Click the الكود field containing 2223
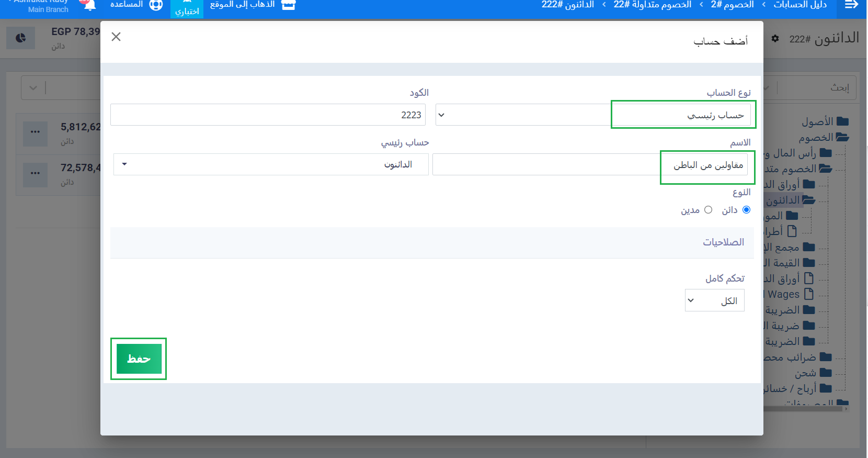The height and width of the screenshot is (458, 868). [268, 115]
